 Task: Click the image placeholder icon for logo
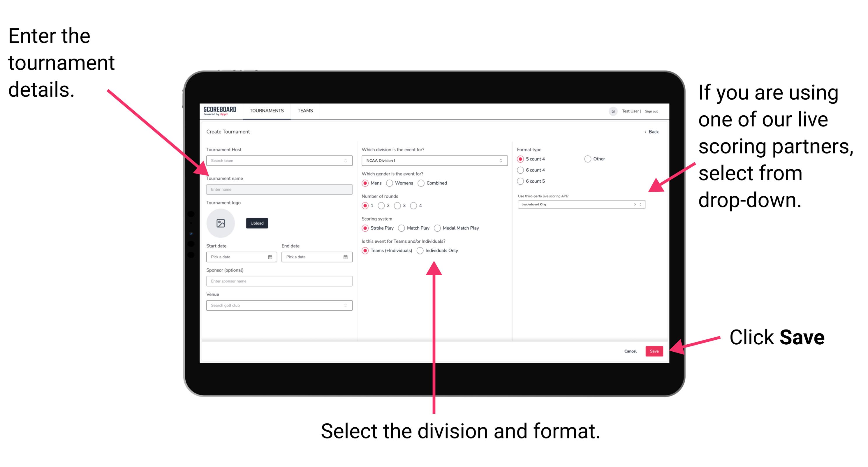coord(221,223)
